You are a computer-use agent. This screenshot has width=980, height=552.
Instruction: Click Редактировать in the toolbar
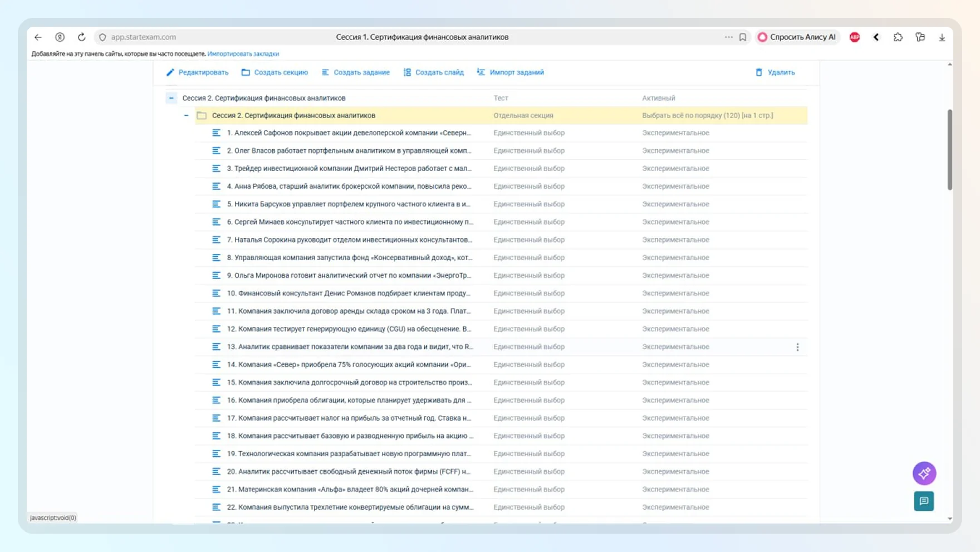point(198,72)
